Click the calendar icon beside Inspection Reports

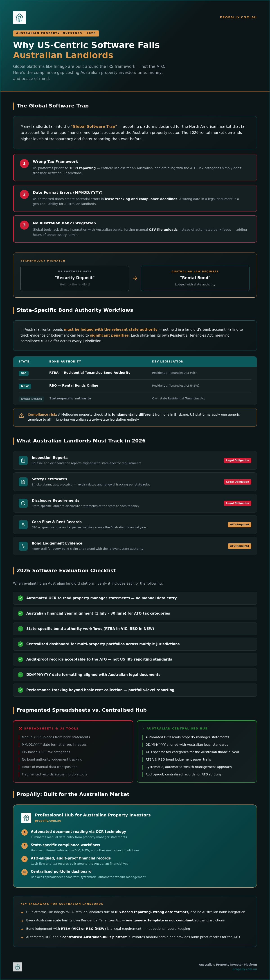coord(23,460)
